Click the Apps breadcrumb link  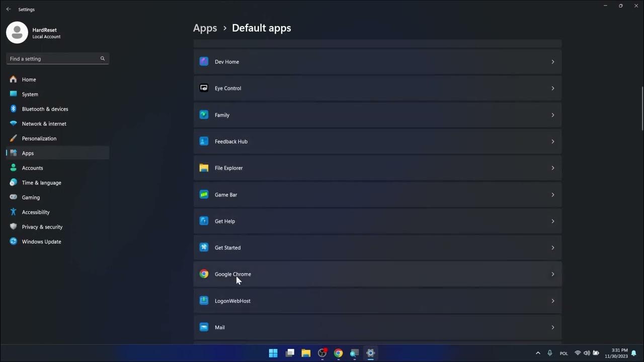point(205,28)
